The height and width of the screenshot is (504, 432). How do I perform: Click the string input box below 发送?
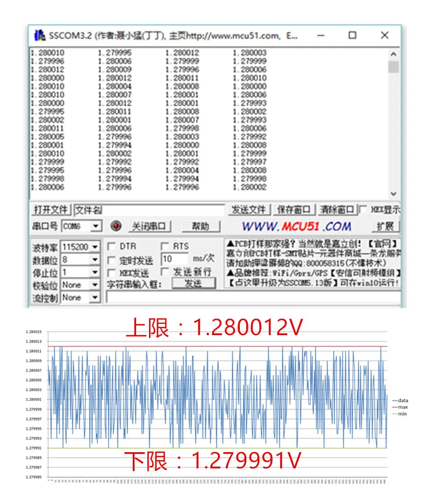253,297
